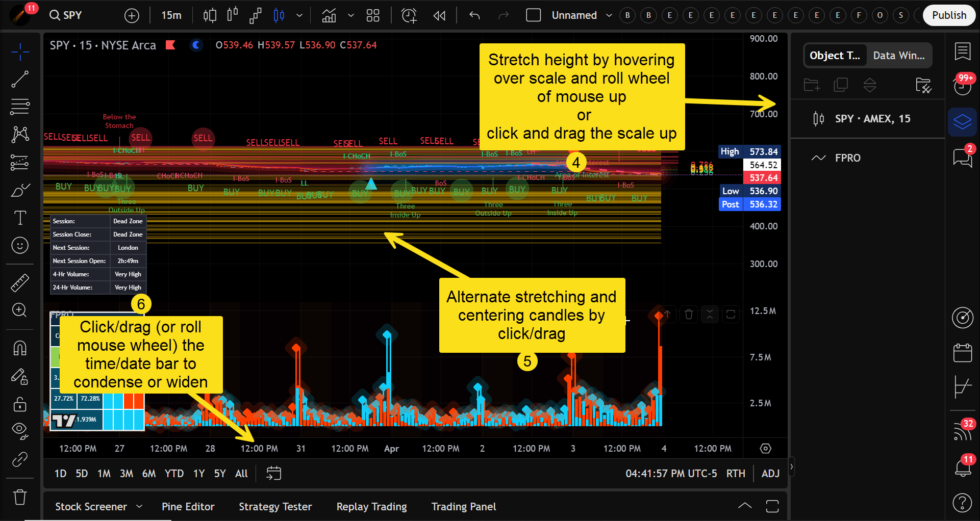Open the 15m timeframe dropdown
The image size is (980, 521).
(x=171, y=15)
